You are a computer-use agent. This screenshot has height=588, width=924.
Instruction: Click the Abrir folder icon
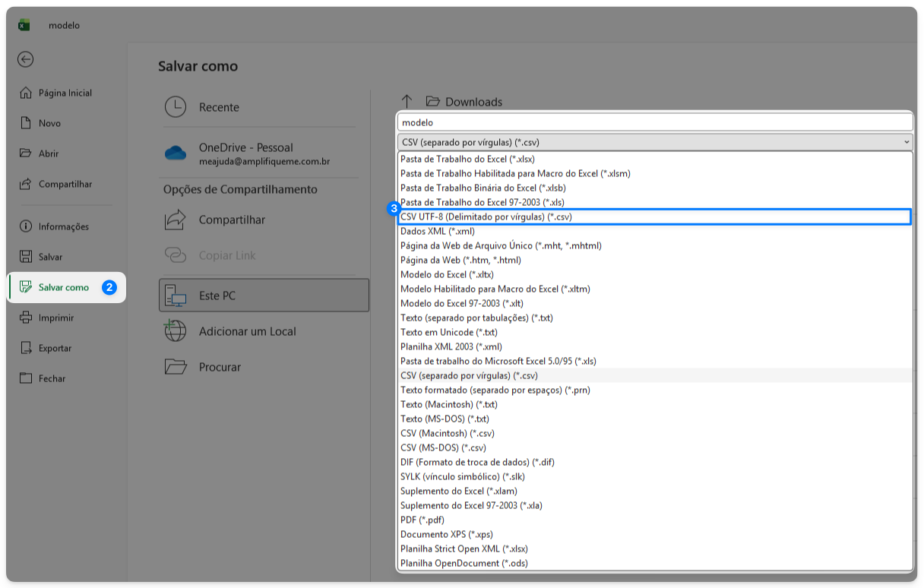[x=26, y=153]
